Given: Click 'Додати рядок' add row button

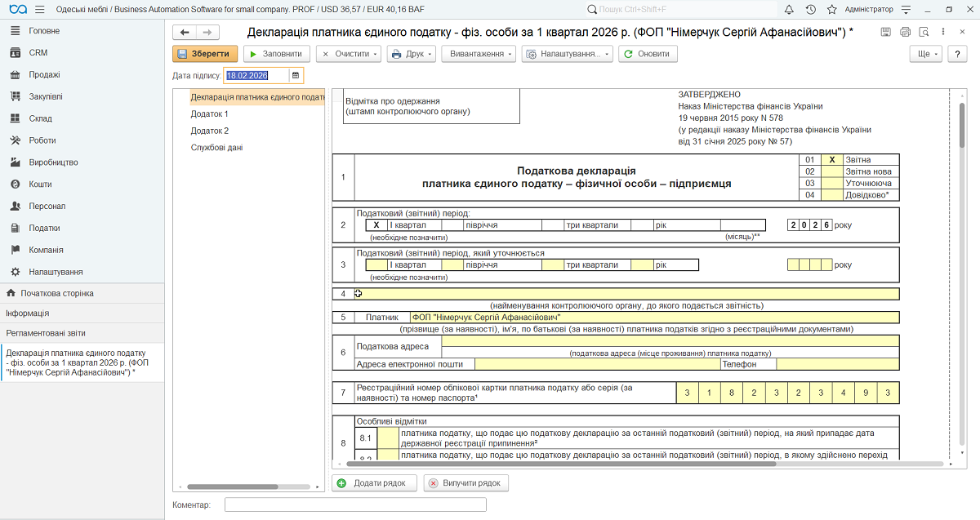Looking at the screenshot, I should tap(375, 483).
